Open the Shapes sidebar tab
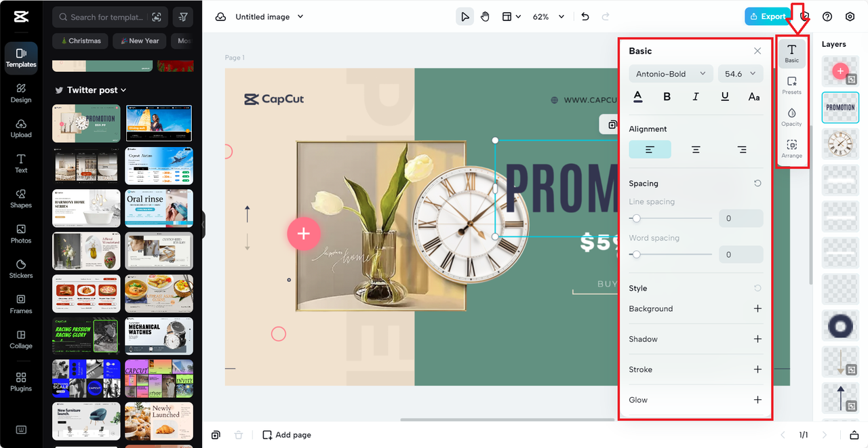The width and height of the screenshot is (868, 448). click(x=21, y=199)
